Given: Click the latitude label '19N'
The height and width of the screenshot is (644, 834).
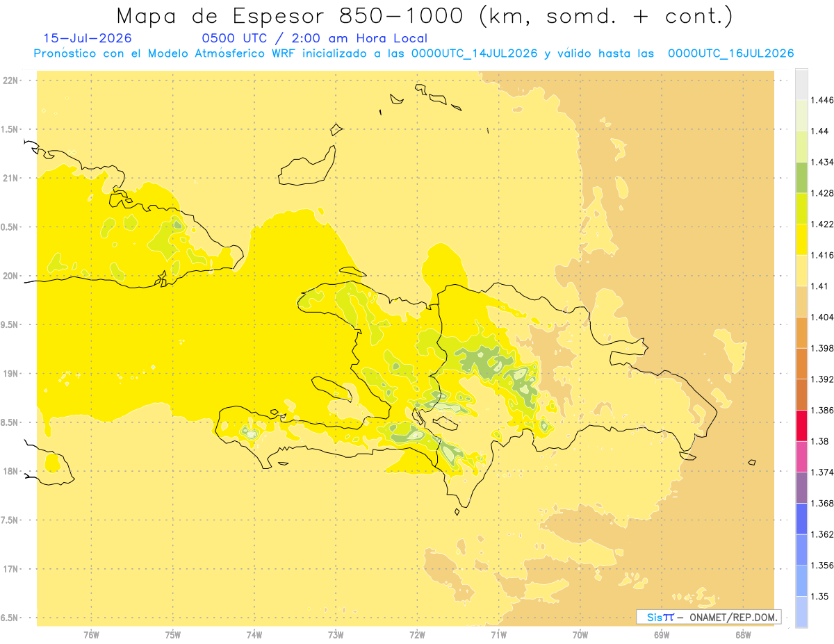Looking at the screenshot, I should click(x=12, y=374).
